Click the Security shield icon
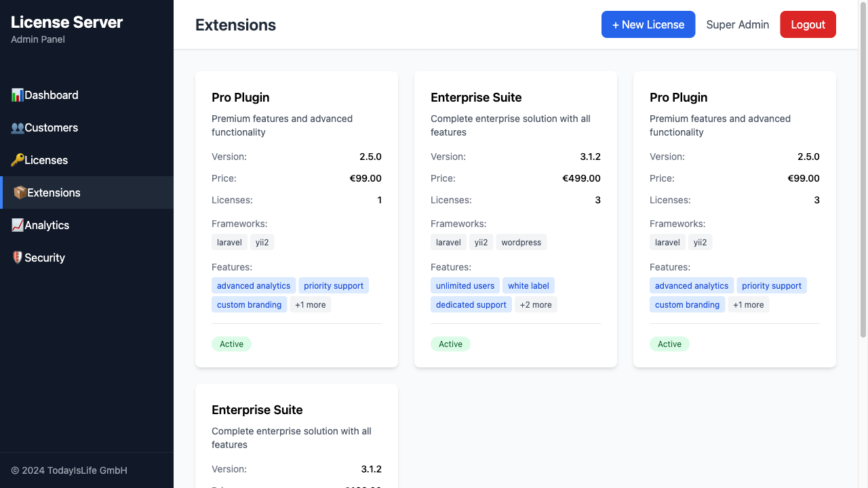The image size is (868, 488). coord(18,257)
